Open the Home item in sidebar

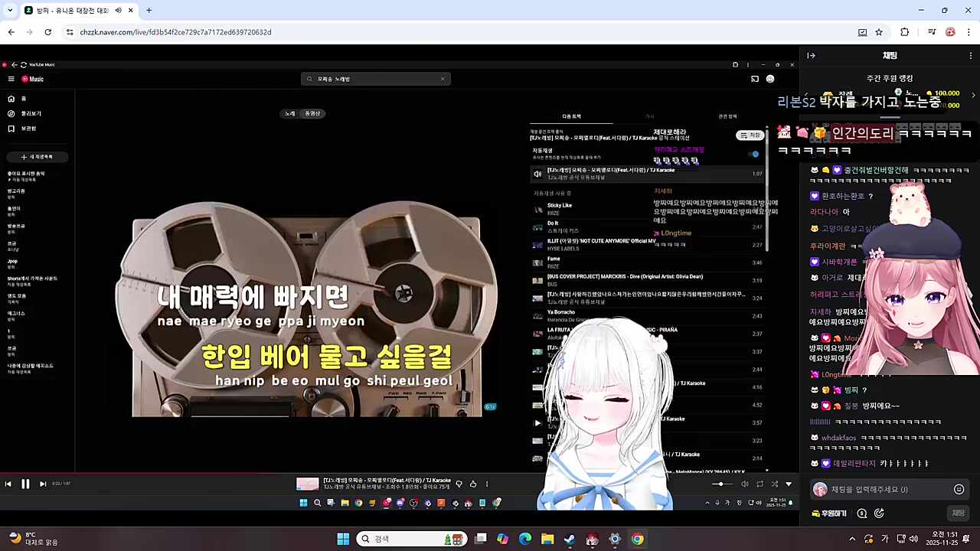tap(17, 99)
